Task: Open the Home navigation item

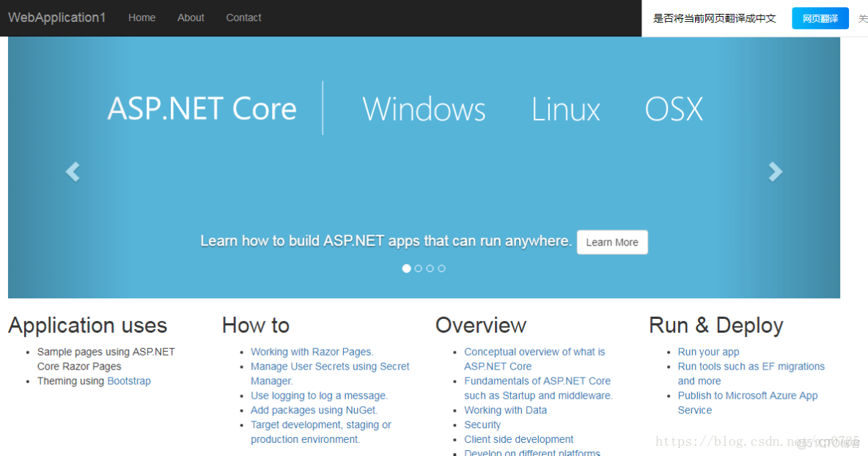Action: click(141, 18)
